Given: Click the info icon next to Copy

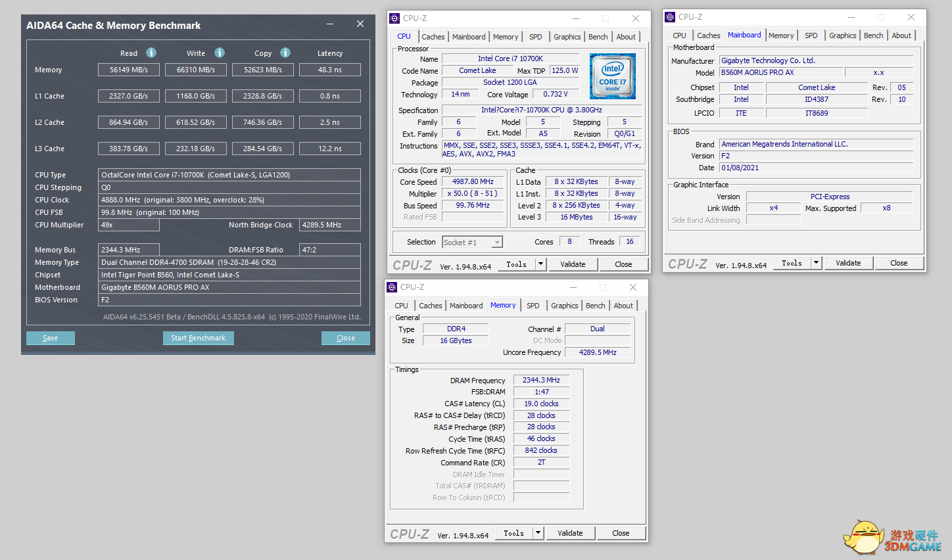Looking at the screenshot, I should (285, 53).
